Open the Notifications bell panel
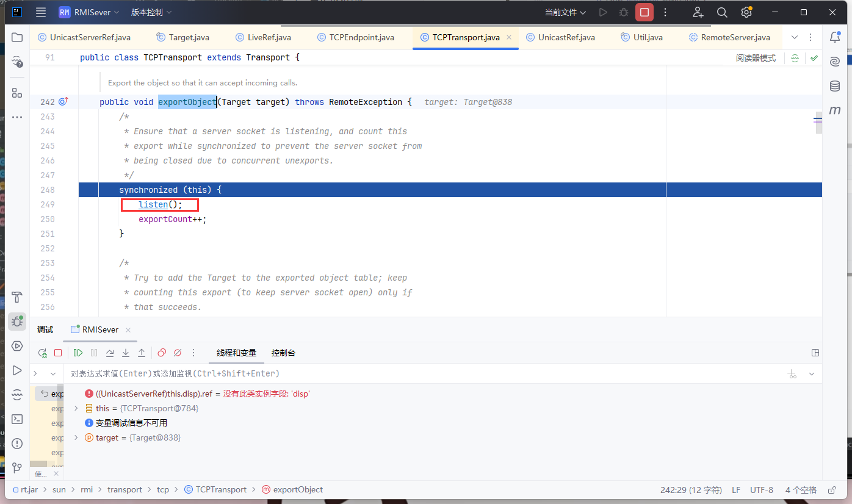The width and height of the screenshot is (852, 504). (834, 37)
